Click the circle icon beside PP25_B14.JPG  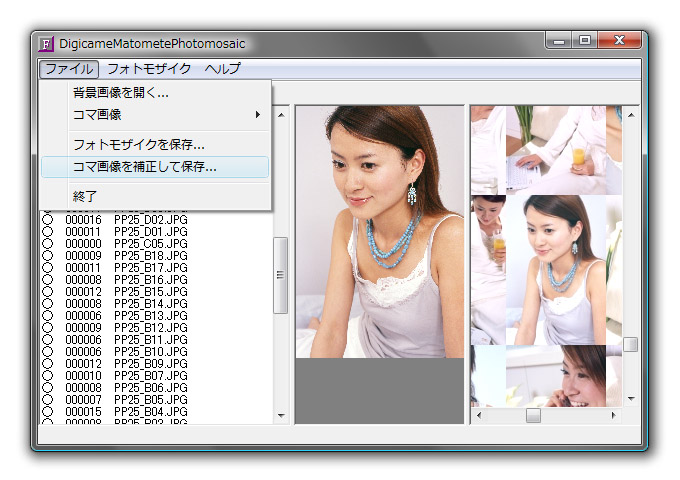[48, 304]
